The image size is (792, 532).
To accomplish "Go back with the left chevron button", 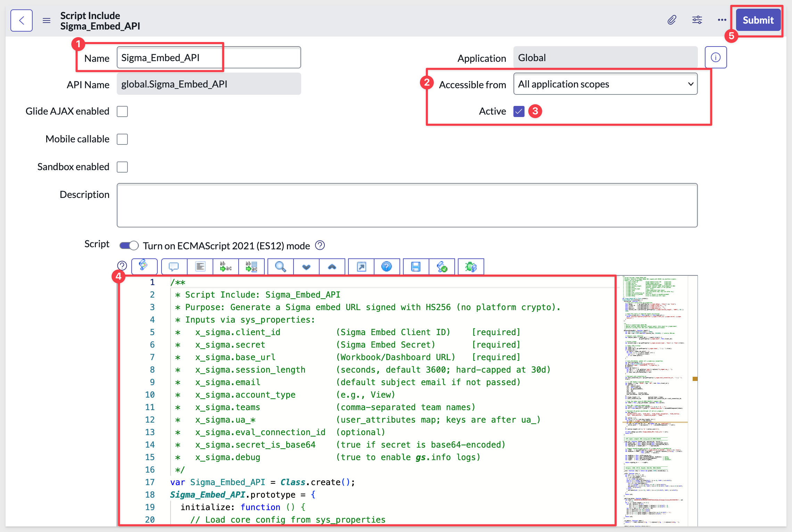I will [x=22, y=20].
